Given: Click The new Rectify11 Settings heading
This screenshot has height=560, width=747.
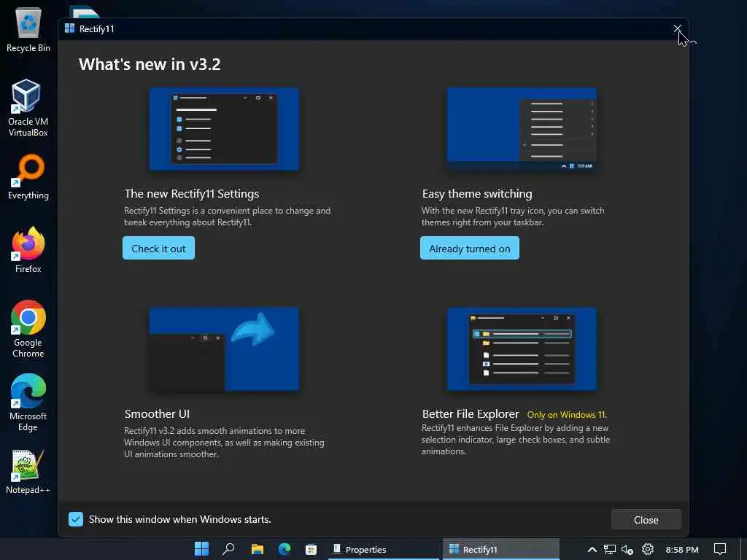Looking at the screenshot, I should 192,194.
